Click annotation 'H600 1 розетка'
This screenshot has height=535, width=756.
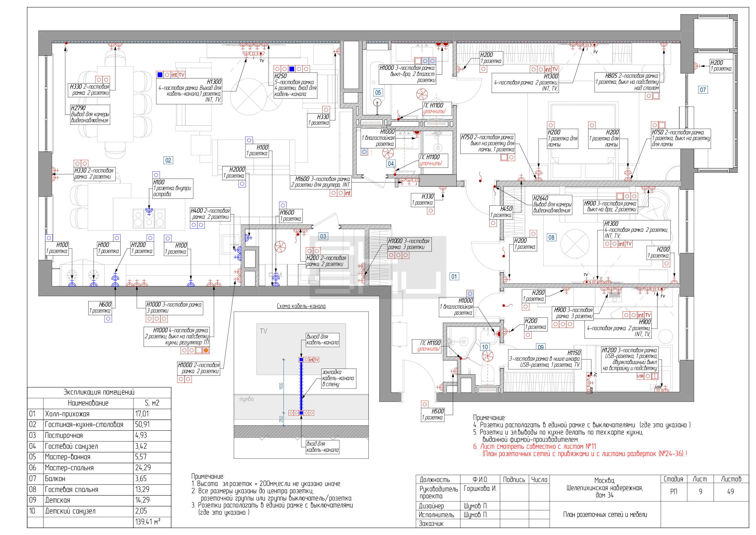(100, 308)
